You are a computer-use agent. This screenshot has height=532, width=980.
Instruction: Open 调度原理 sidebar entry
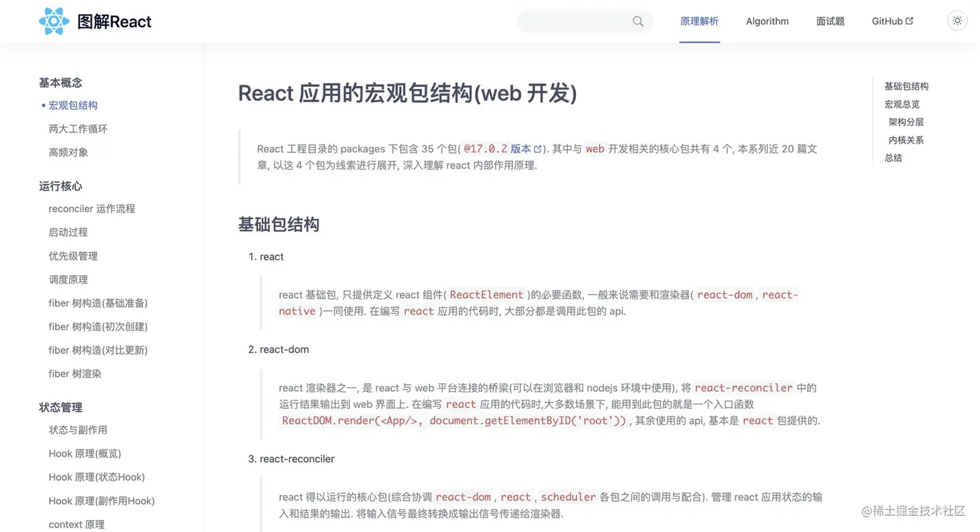pyautogui.click(x=68, y=279)
